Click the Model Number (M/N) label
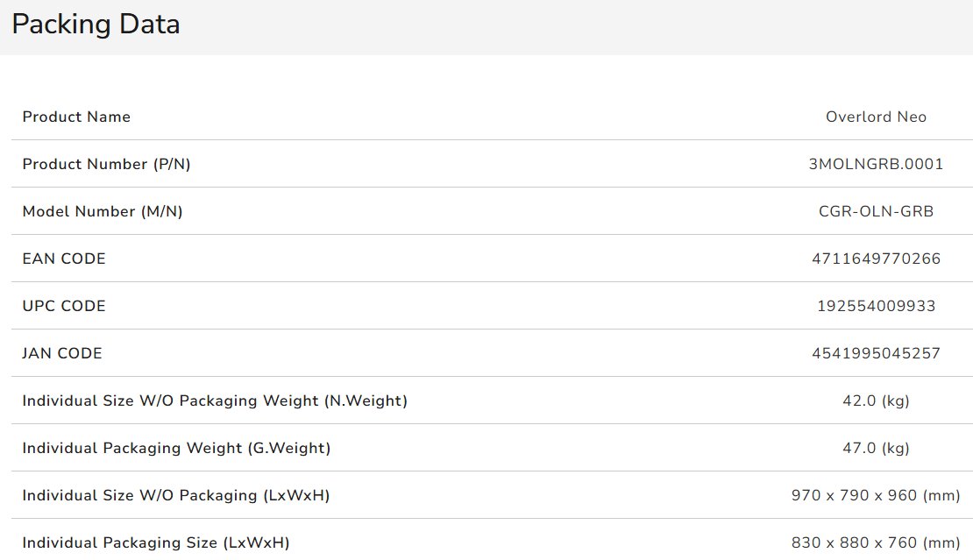Screen dimensions: 973x560 (103, 211)
